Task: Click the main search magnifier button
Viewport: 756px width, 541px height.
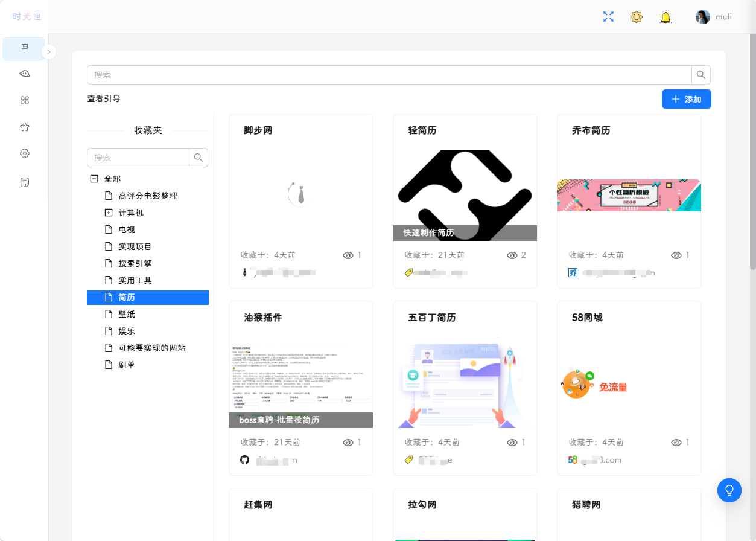Action: coord(701,75)
